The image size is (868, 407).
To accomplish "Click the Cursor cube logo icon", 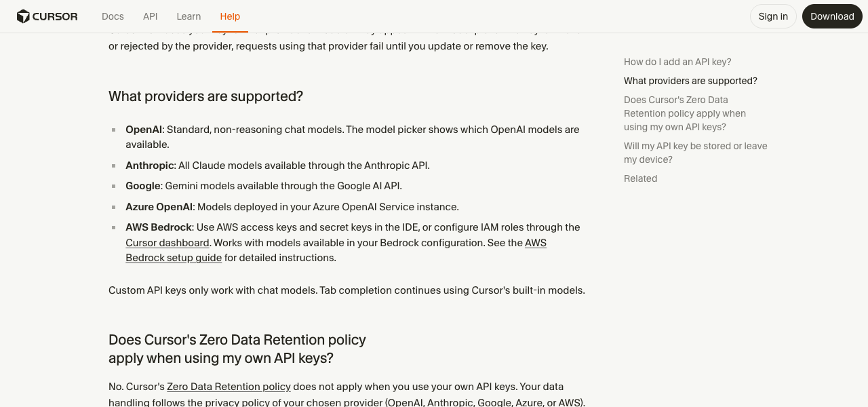I will 23,16.
